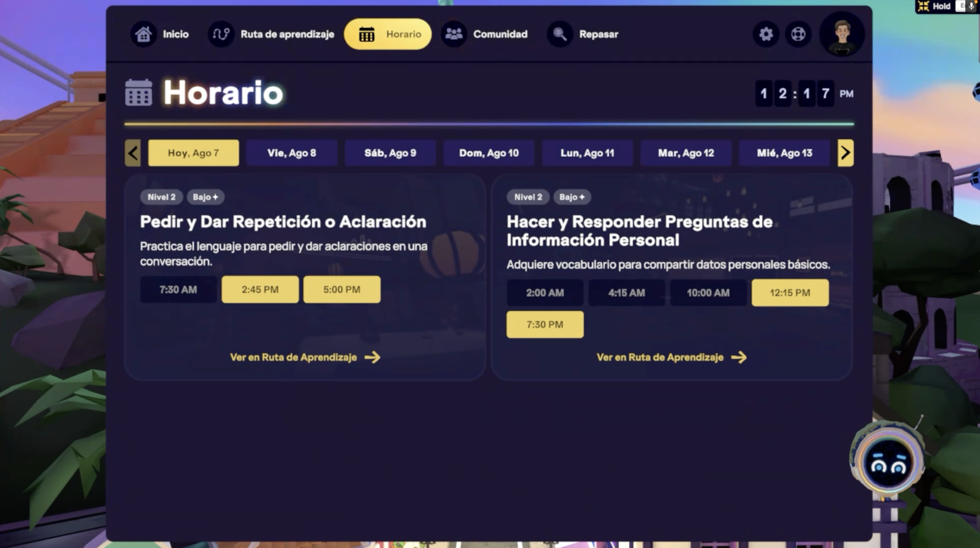Switch to Lun, Ago 11 tab

(x=587, y=153)
